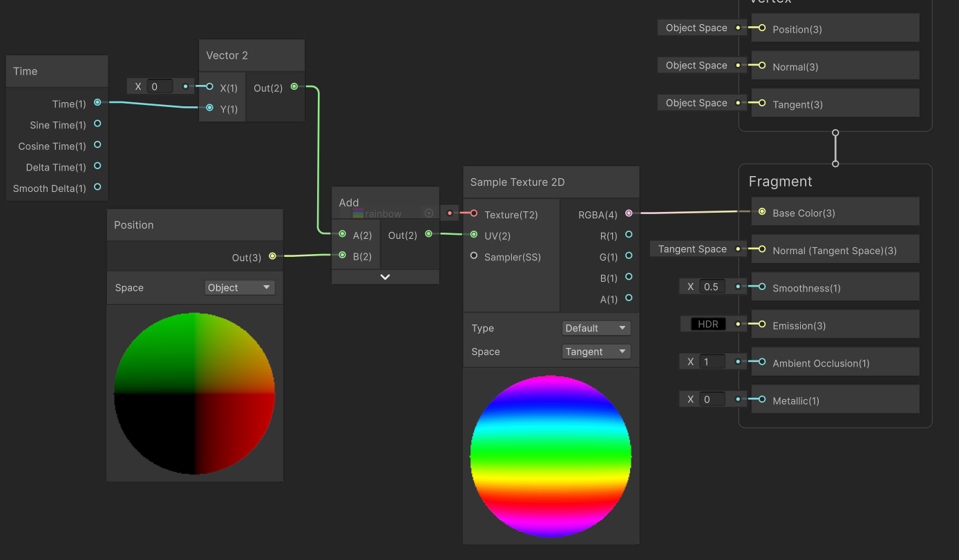Click the Time(1) output port
The image size is (959, 560).
[x=97, y=102]
